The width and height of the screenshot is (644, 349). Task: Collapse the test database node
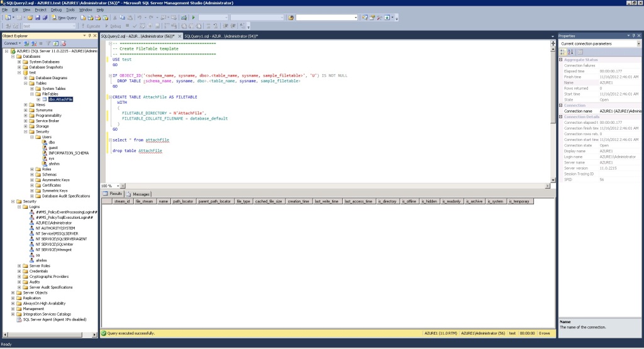click(x=19, y=72)
